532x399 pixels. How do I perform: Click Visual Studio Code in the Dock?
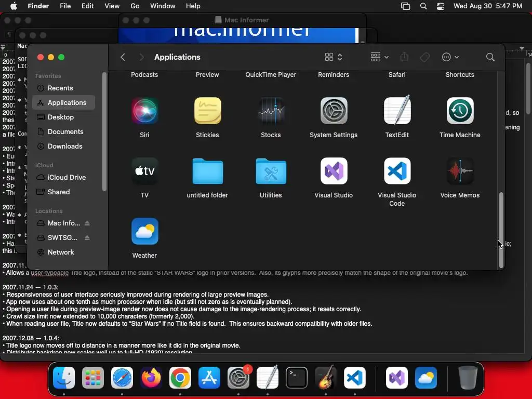pyautogui.click(x=355, y=378)
